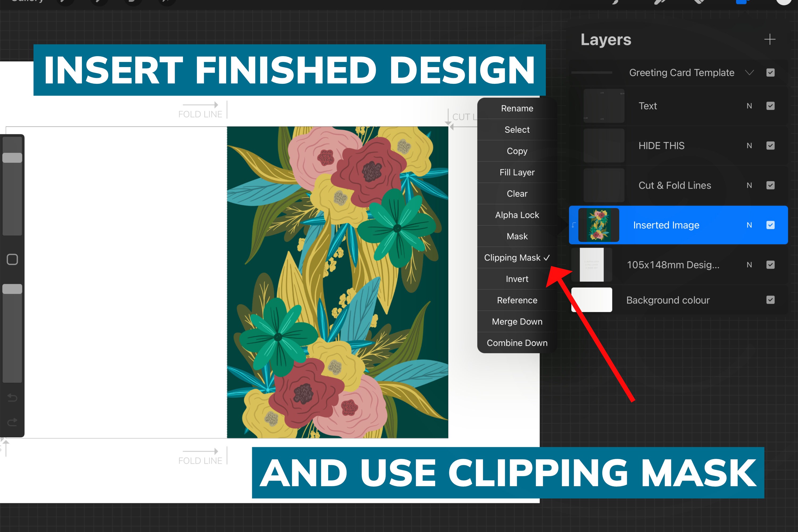The width and height of the screenshot is (798, 532).
Task: Tap Gallery to return to gallery
Action: click(x=27, y=2)
